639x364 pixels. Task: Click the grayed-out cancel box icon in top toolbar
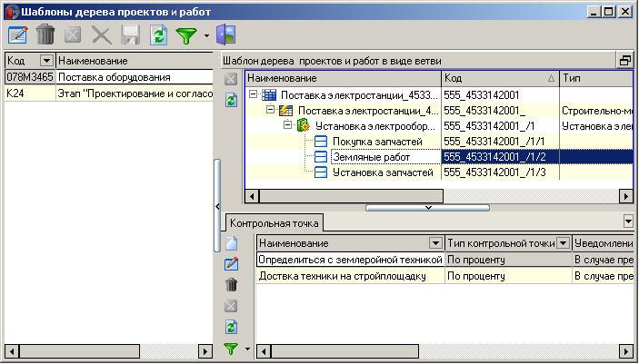[x=73, y=35]
